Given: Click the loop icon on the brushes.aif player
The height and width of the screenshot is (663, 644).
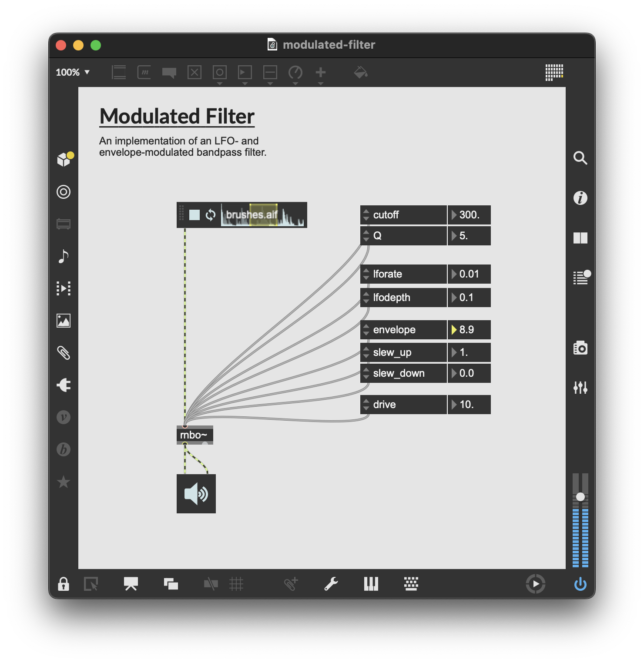Looking at the screenshot, I should (211, 214).
